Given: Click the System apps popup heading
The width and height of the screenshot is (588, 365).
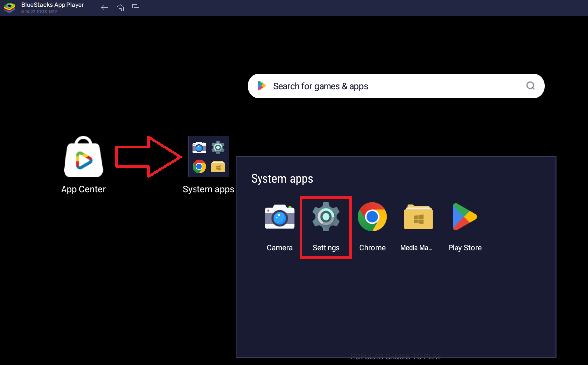Looking at the screenshot, I should coord(282,179).
